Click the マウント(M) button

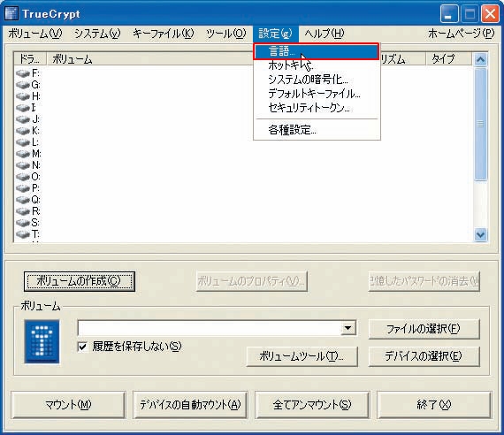point(68,404)
